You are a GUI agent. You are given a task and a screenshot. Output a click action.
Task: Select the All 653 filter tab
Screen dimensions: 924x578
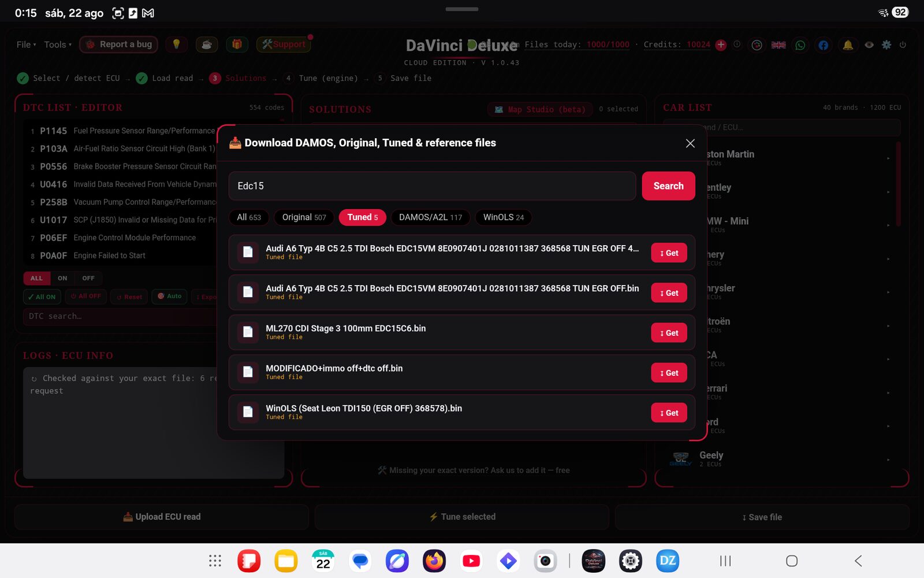tap(249, 217)
